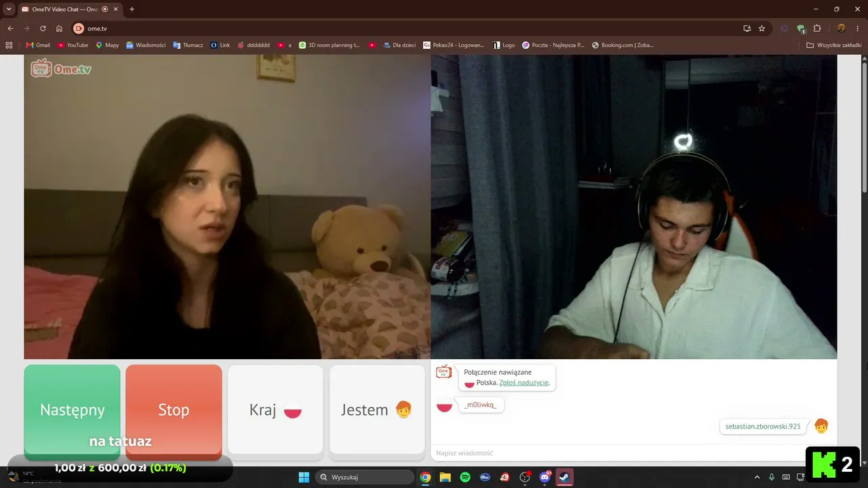Open Spotify from the taskbar

465,477
